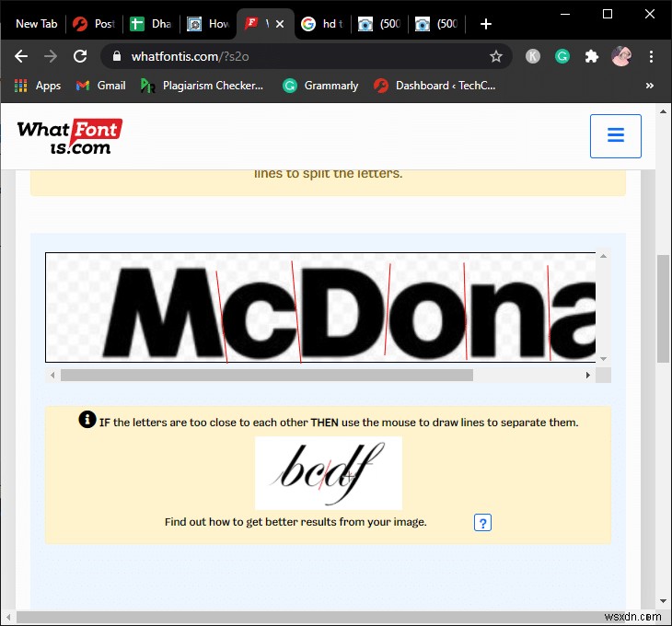The width and height of the screenshot is (672, 626).
Task: Open the Dashboard TechC bookmark
Action: [434, 86]
